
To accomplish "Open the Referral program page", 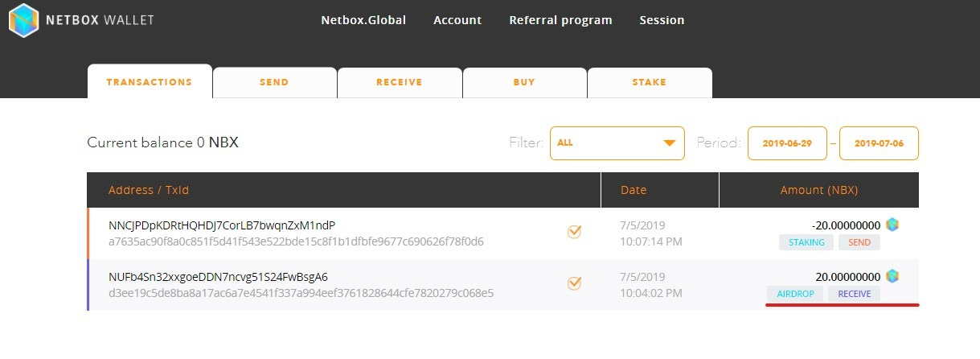I will 560,20.
